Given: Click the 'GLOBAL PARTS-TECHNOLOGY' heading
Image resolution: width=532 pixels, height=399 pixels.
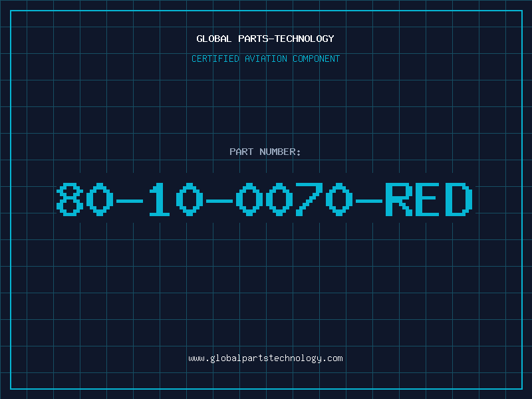Looking at the screenshot, I should pos(265,39).
